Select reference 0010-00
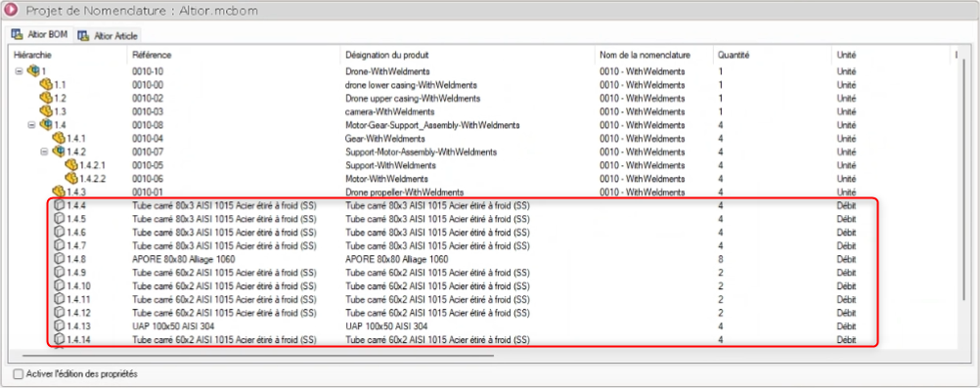980x388 pixels. 148,84
